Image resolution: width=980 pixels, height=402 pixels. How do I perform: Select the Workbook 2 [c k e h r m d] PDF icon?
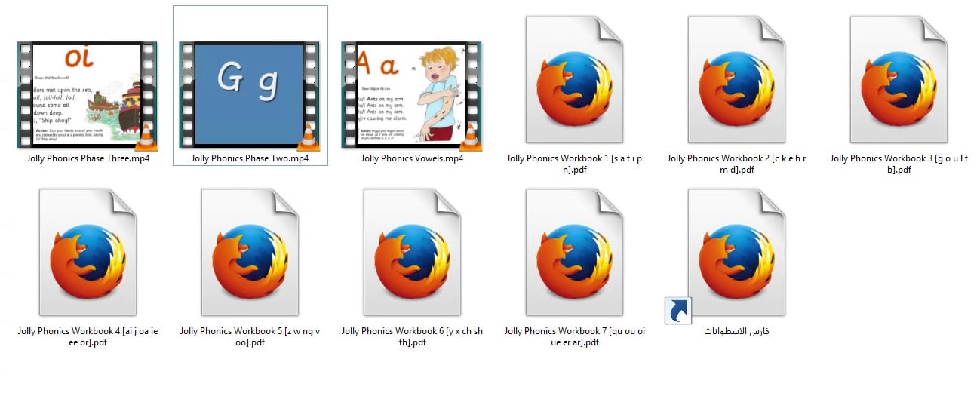click(x=736, y=80)
